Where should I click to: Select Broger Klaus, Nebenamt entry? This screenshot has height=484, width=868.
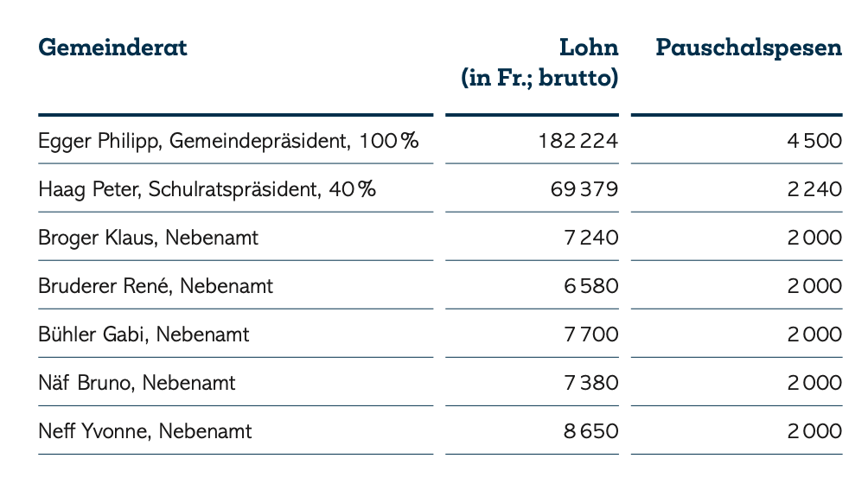(x=148, y=237)
